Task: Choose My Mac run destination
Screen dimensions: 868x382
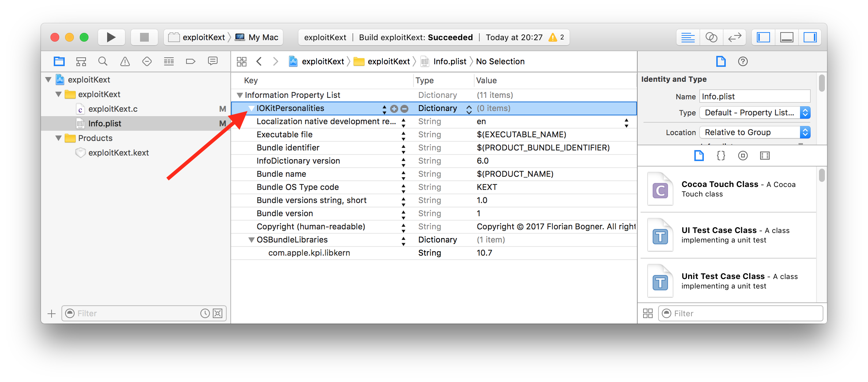Action: 257,37
